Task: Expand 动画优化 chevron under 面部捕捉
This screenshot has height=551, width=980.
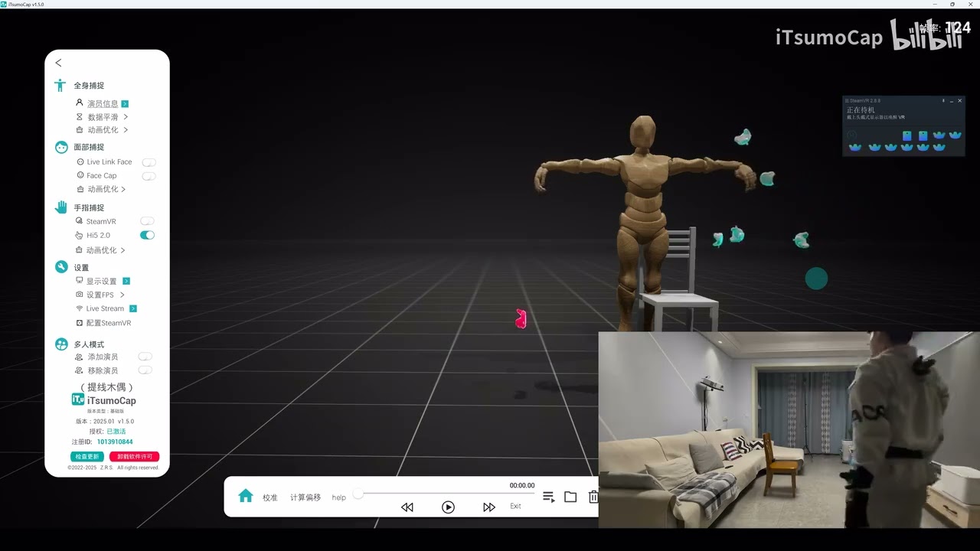Action: pos(123,189)
